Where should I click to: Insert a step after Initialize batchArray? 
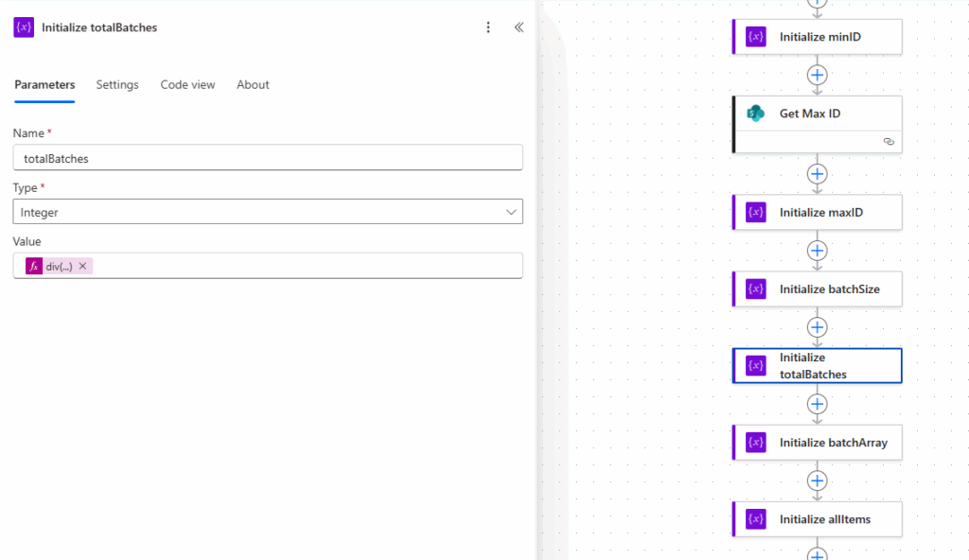[x=817, y=481]
